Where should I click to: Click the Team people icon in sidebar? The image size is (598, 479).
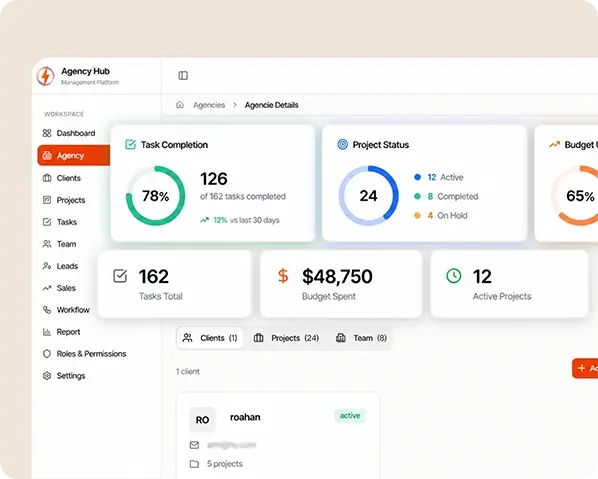coord(47,244)
